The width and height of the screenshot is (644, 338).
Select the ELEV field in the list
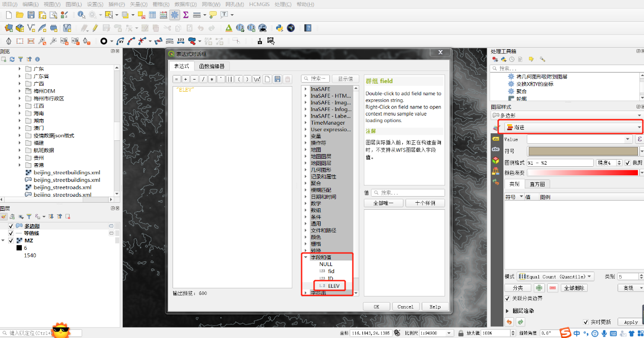point(333,286)
